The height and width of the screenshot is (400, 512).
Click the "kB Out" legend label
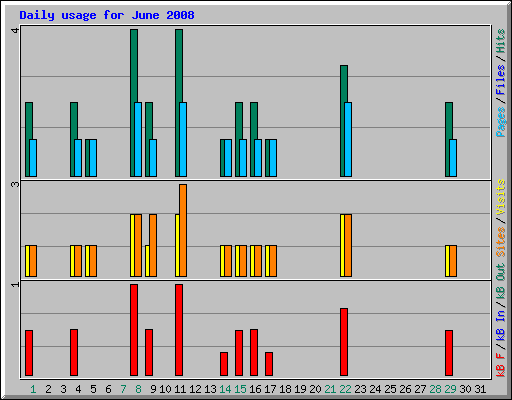tap(500, 281)
